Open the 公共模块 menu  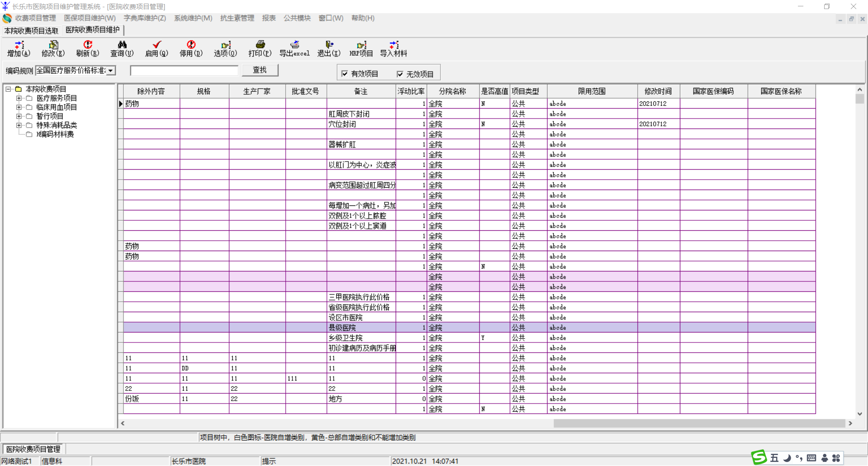coord(297,18)
